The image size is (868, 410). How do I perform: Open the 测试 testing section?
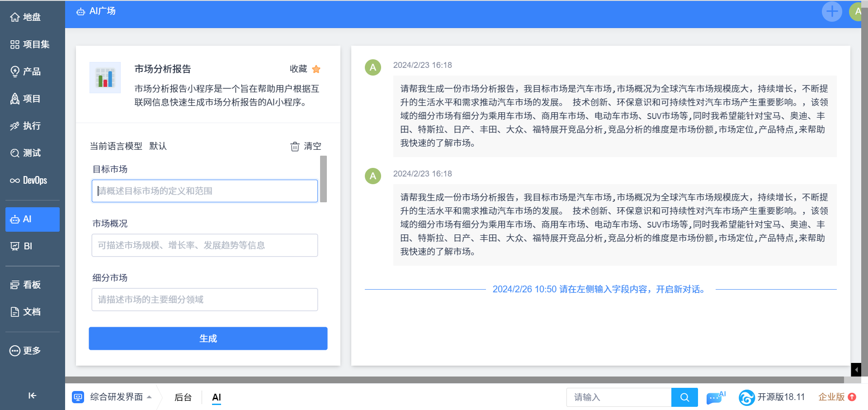tap(25, 153)
